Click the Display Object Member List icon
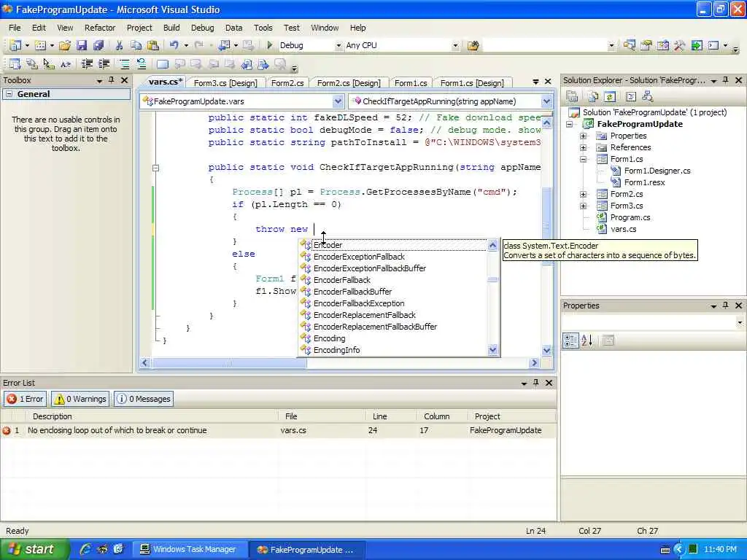 pos(15,64)
